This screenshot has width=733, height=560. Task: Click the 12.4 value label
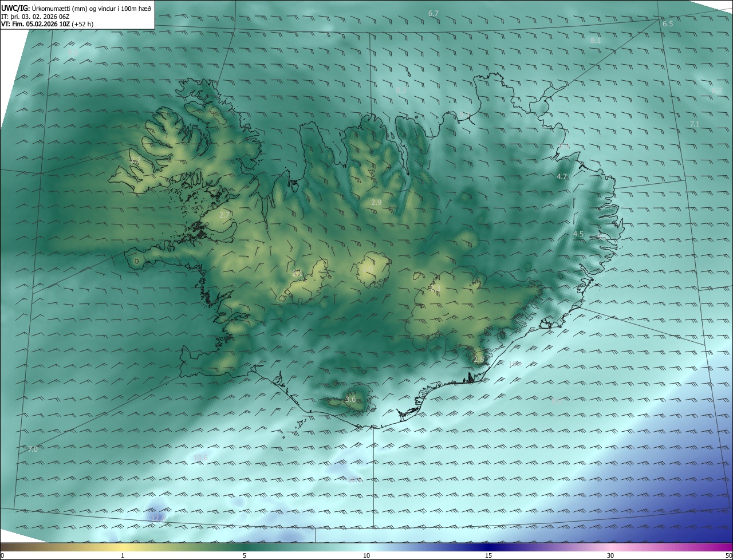(x=158, y=518)
